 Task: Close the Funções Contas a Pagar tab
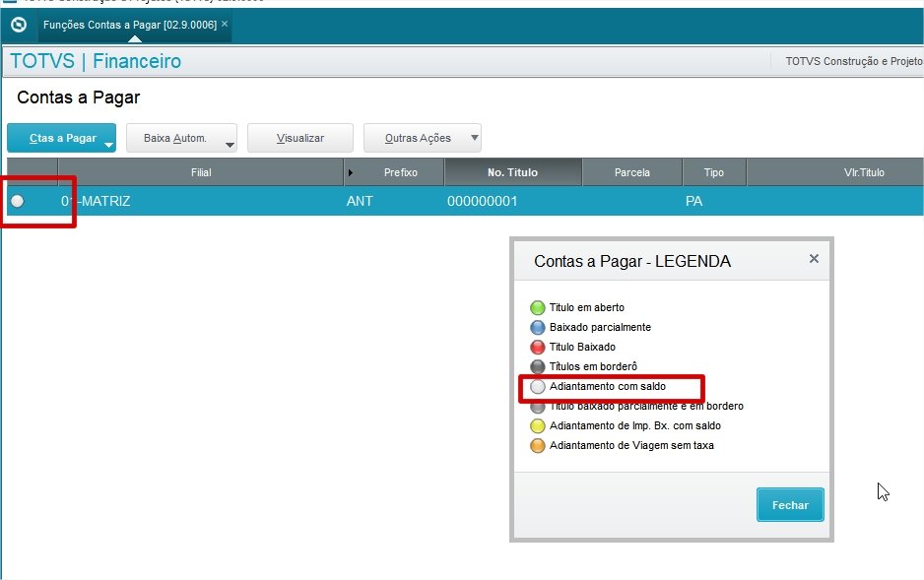(225, 24)
